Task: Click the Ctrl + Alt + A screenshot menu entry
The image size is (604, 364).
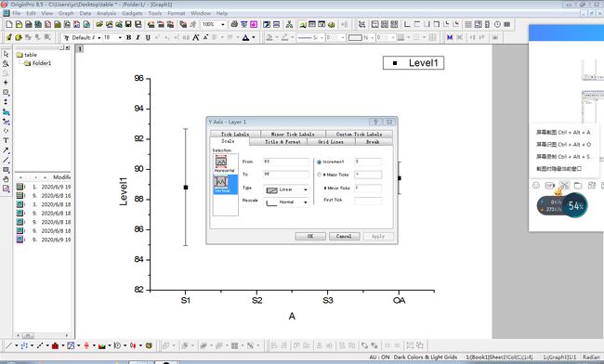Action: coord(563,133)
